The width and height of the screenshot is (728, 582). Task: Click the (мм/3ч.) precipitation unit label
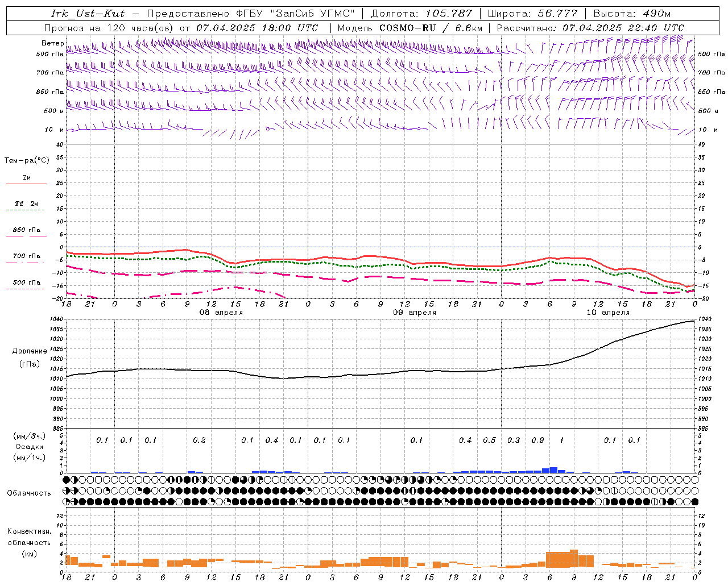pyautogui.click(x=30, y=436)
